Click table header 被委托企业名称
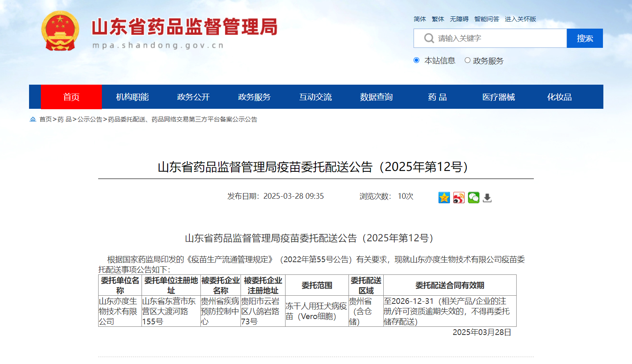This screenshot has height=364, width=632. 220,285
